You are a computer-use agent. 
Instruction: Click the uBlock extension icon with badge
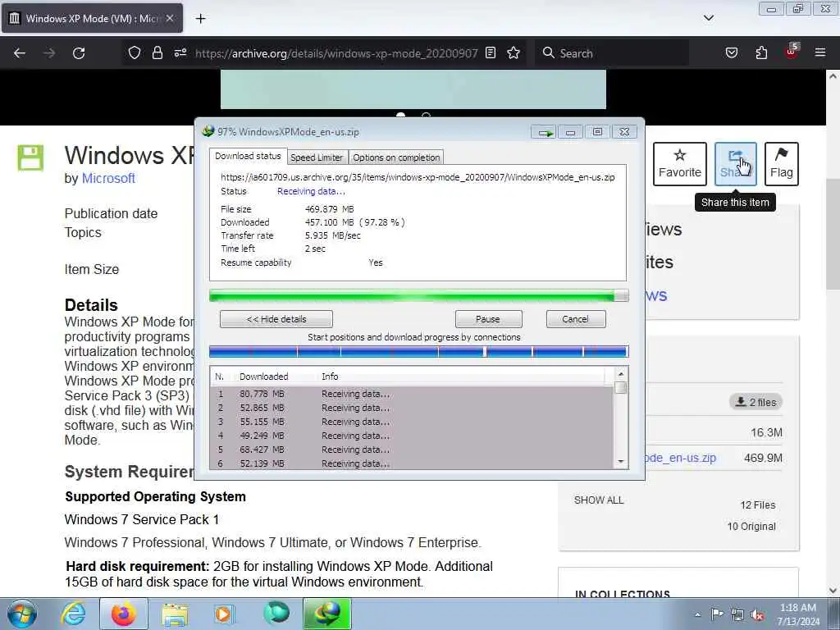tap(792, 52)
